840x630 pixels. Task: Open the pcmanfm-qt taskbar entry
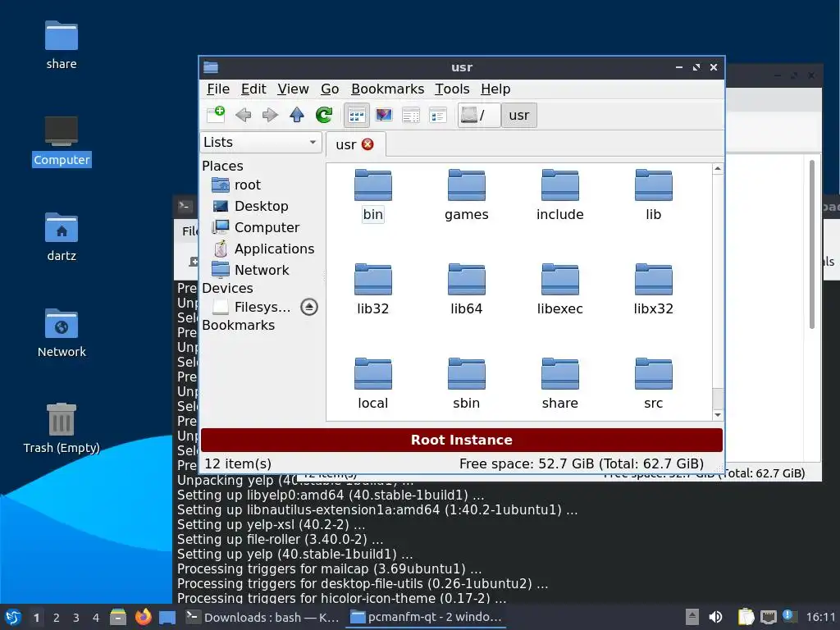[x=427, y=617]
